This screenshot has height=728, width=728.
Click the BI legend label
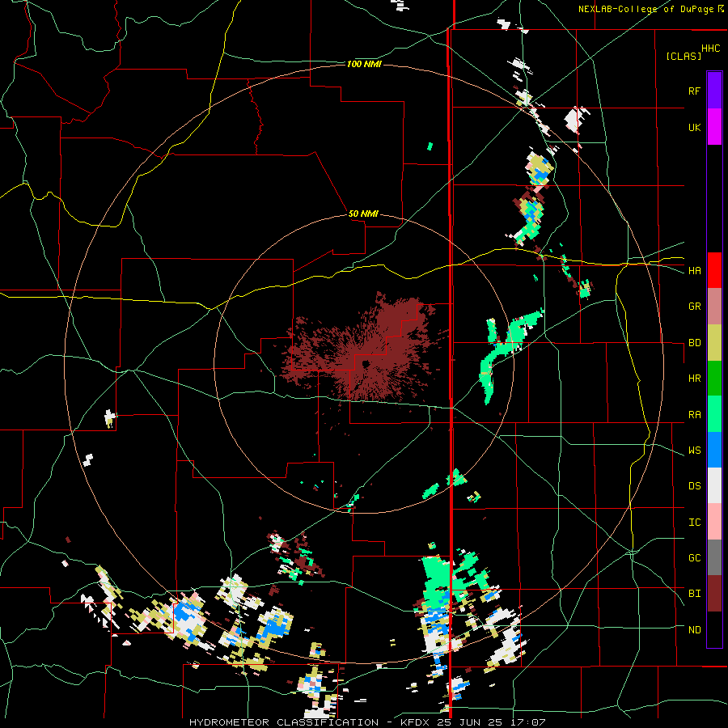coord(694,594)
